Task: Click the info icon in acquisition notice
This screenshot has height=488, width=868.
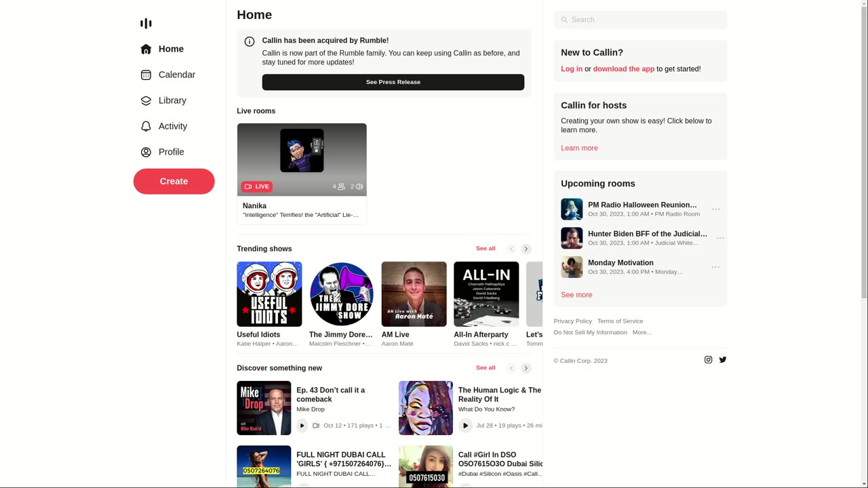Action: click(250, 41)
